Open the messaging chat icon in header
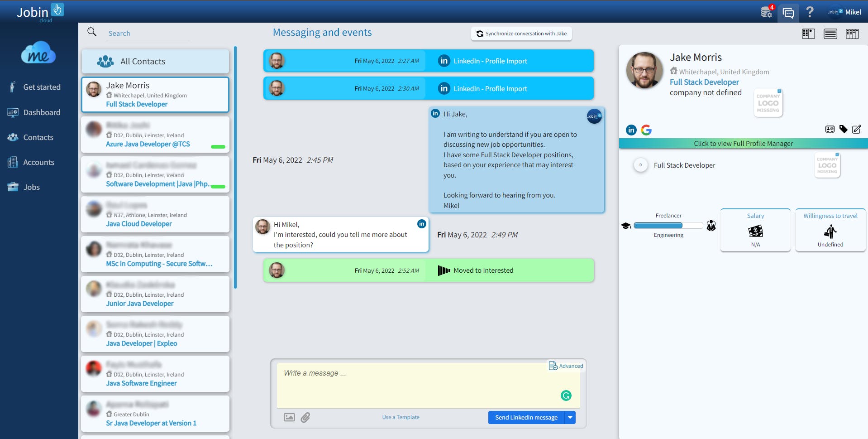Screen dimensions: 868x439 tap(788, 13)
